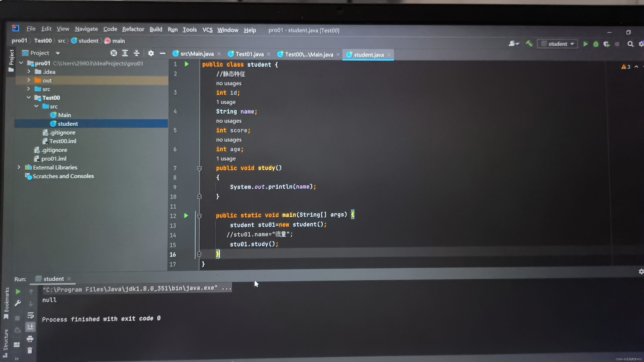The height and width of the screenshot is (362, 644).
Task: Click the main breadcrumb in the navigation bar
Action: point(119,41)
